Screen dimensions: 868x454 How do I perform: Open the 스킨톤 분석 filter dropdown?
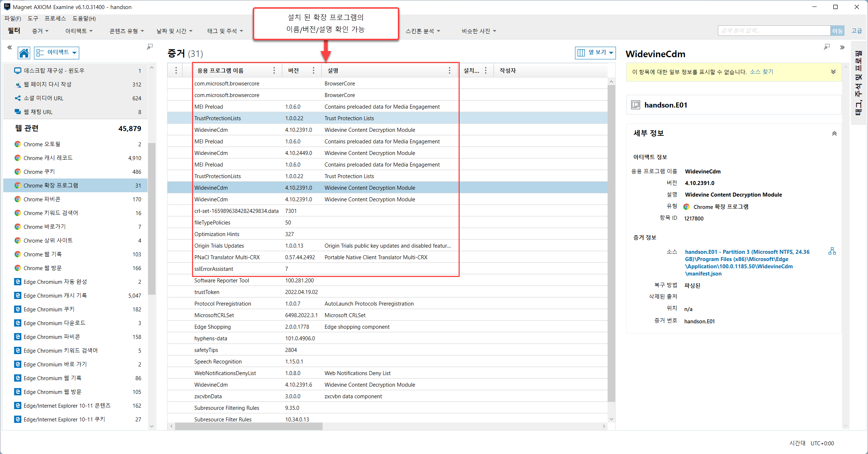[x=423, y=31]
